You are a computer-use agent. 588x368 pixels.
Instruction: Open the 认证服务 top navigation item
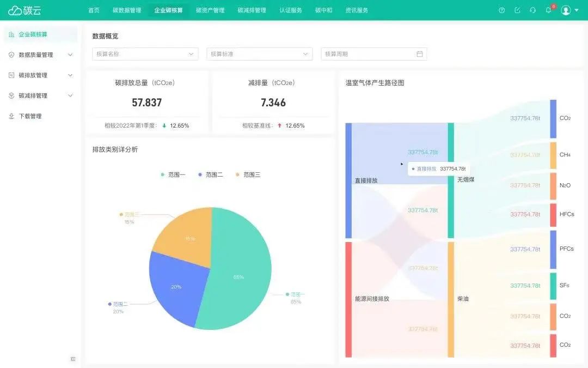click(291, 10)
